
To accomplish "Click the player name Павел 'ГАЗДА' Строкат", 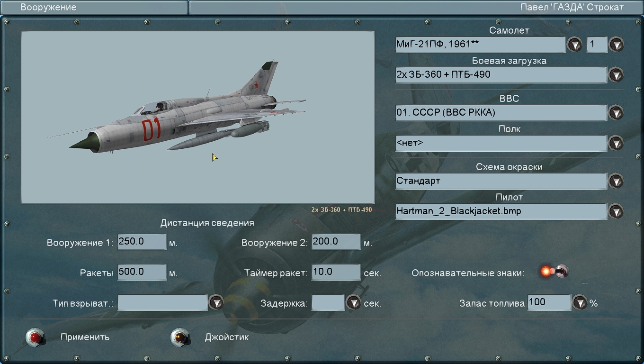I will click(x=572, y=7).
